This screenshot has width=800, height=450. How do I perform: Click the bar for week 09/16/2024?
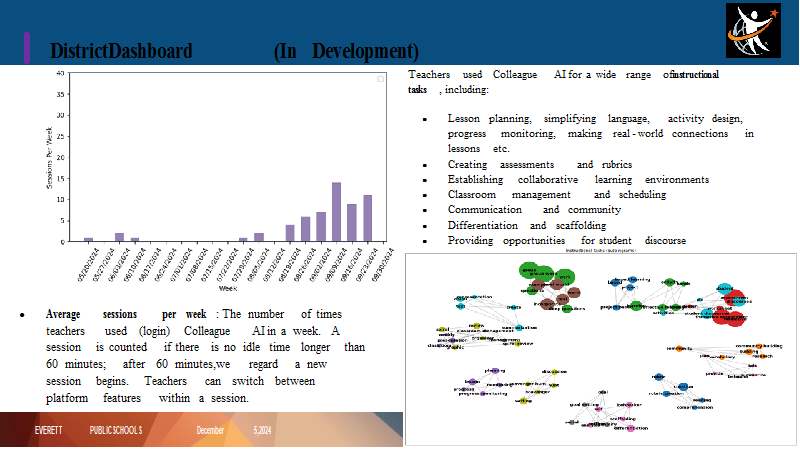tap(352, 222)
